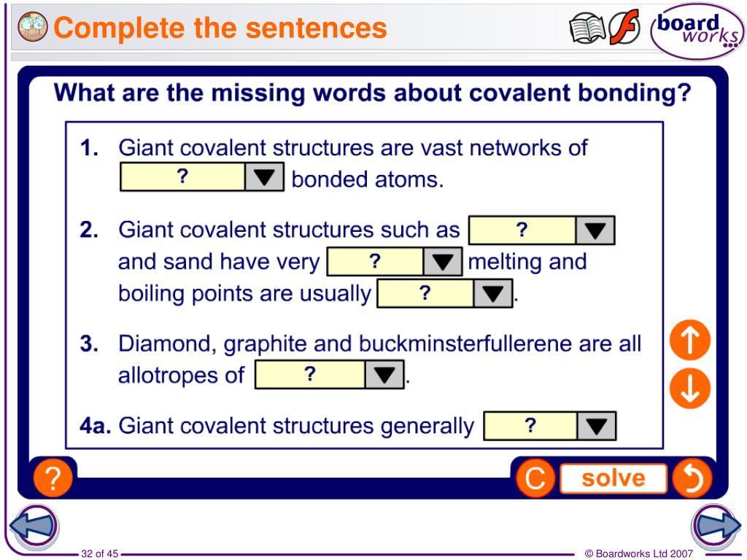
Task: Click the Boardworks logo
Action: 698,31
